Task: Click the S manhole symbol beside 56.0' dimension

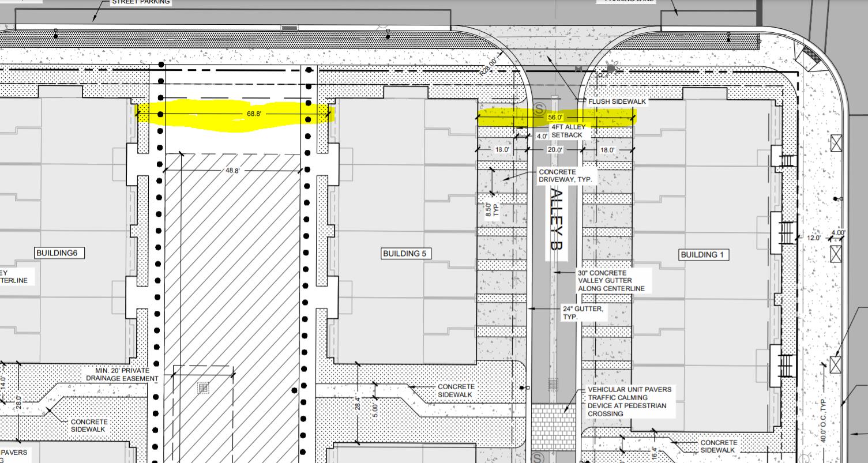Action: pyautogui.click(x=540, y=108)
